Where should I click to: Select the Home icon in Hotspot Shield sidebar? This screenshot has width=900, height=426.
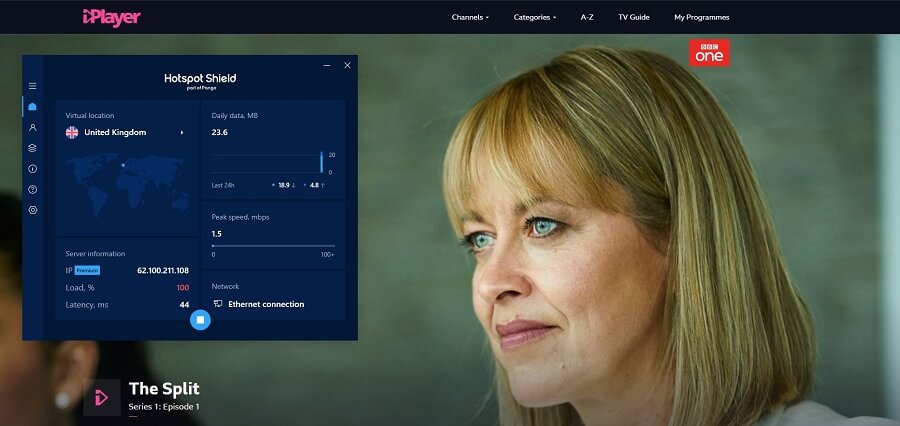point(33,107)
